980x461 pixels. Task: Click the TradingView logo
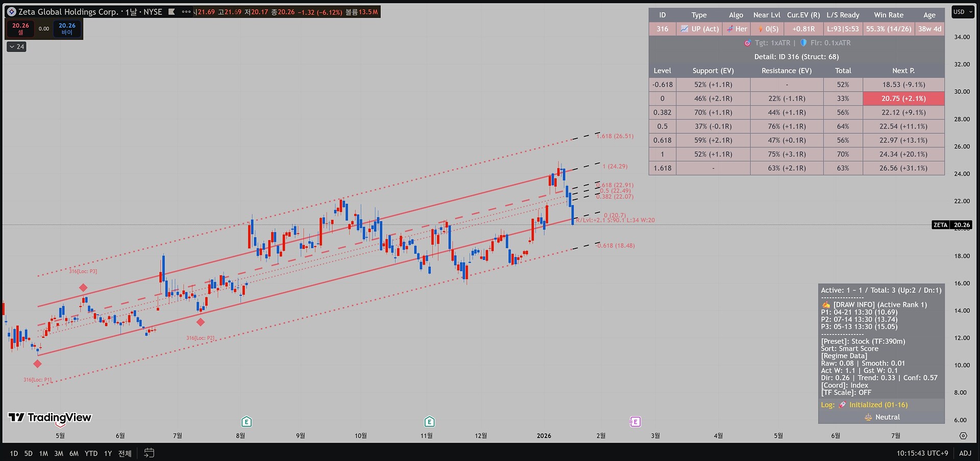50,418
